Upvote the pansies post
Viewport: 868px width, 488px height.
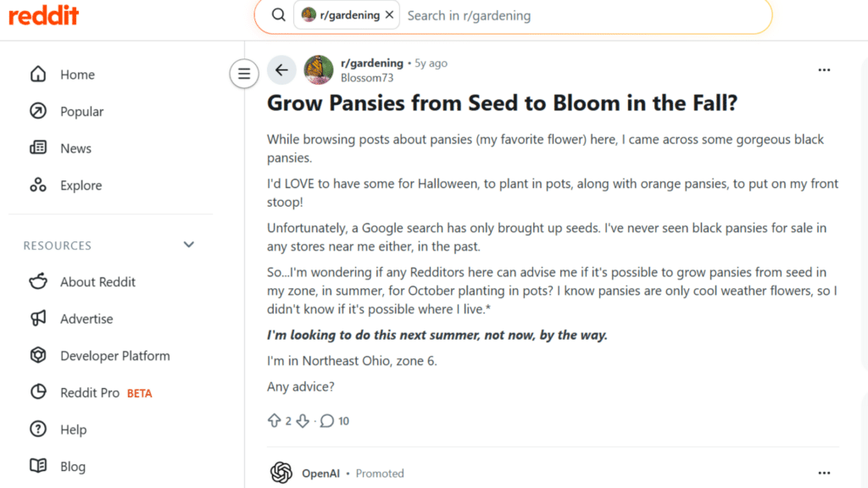[274, 420]
